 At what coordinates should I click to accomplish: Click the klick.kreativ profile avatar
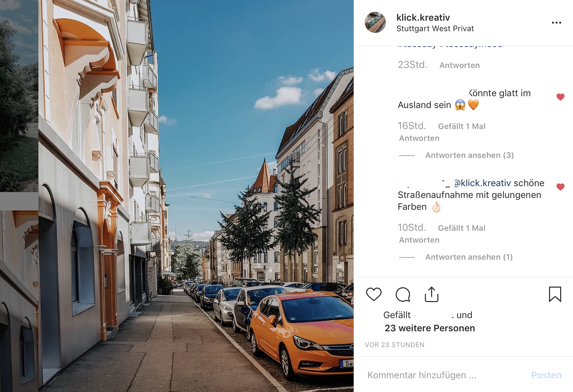(x=375, y=22)
